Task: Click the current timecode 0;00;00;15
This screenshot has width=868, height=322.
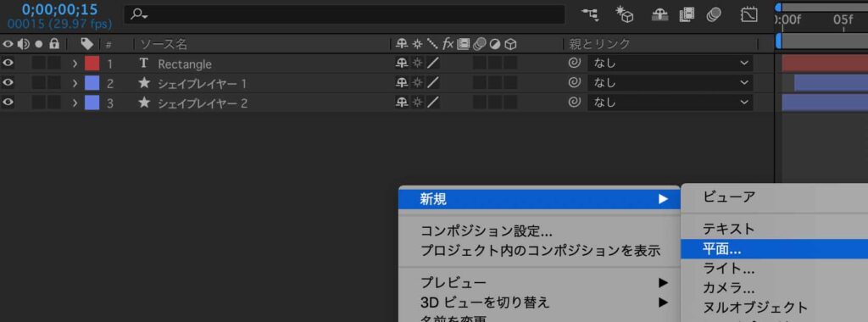Action: (x=60, y=9)
